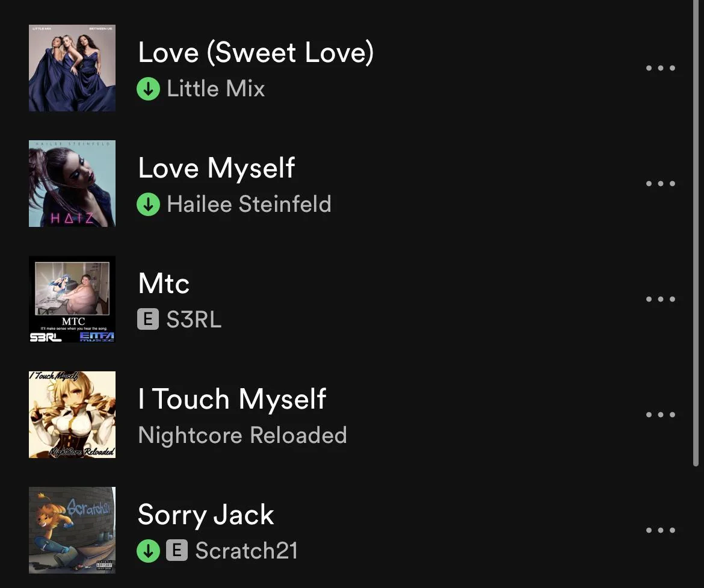The width and height of the screenshot is (704, 588).
Task: Click the MTC album artwork
Action: (72, 299)
